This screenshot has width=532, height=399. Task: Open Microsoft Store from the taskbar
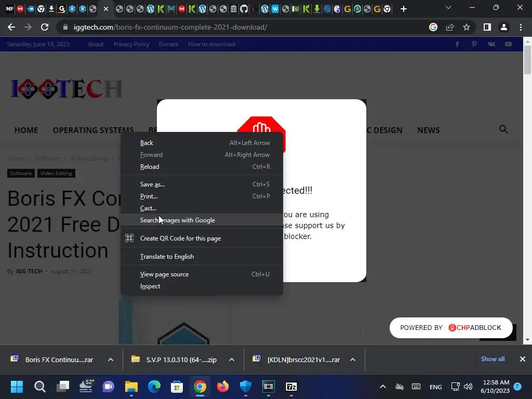177,387
